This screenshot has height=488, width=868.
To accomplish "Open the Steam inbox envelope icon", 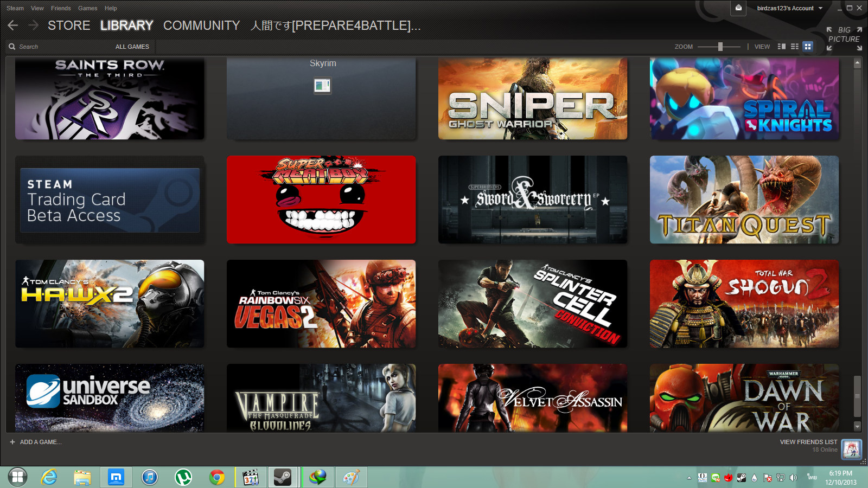I will point(738,8).
